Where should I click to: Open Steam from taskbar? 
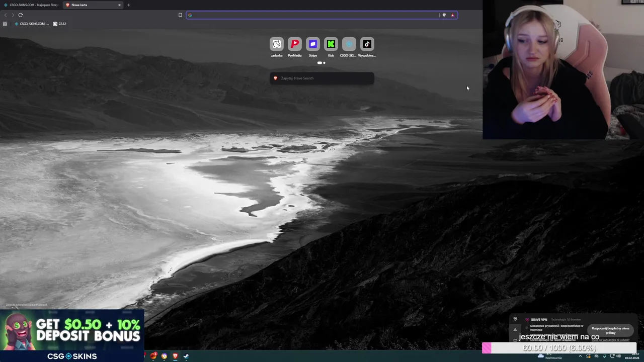pos(186,356)
